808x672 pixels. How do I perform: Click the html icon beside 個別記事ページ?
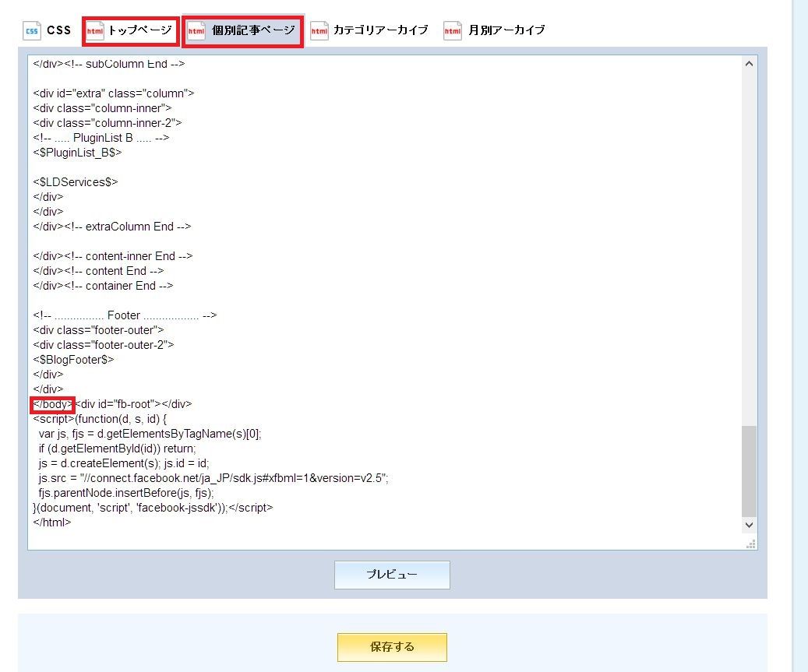pos(196,31)
